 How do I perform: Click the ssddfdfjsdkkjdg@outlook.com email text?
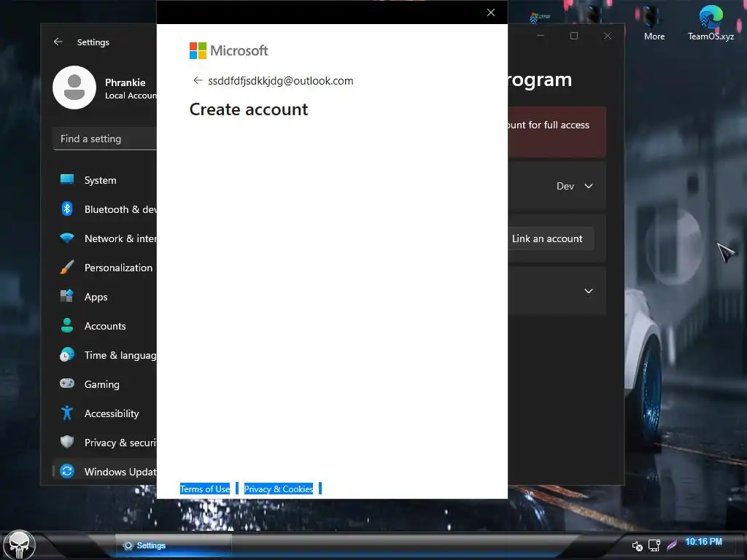coord(281,81)
